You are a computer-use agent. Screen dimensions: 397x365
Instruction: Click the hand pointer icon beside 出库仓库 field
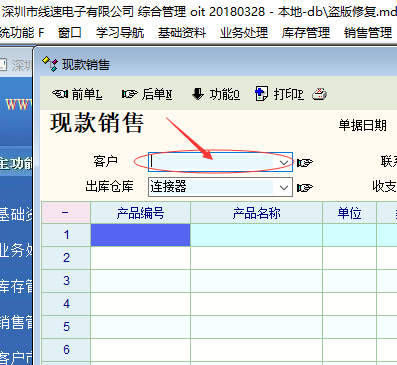point(305,188)
